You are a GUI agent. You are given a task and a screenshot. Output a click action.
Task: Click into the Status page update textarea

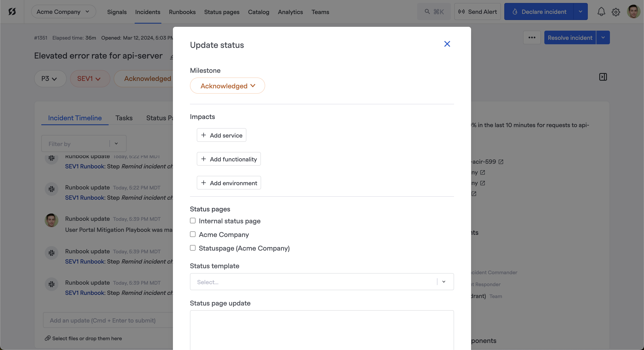322,330
